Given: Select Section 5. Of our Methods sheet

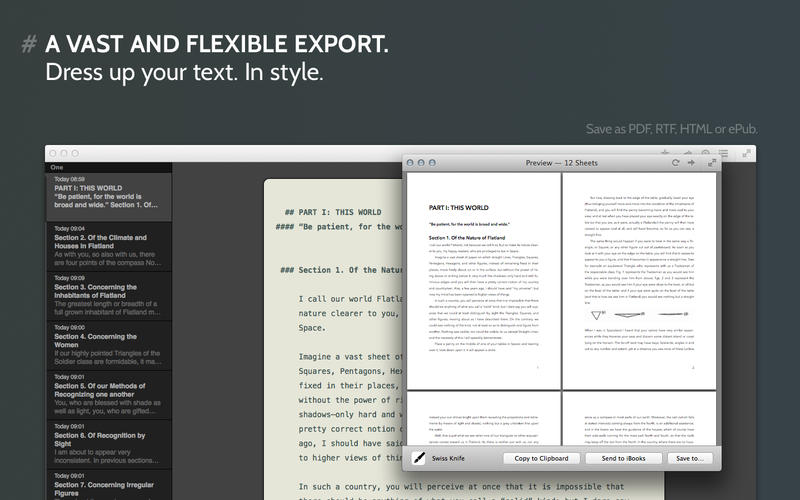Looking at the screenshot, I should [x=109, y=395].
